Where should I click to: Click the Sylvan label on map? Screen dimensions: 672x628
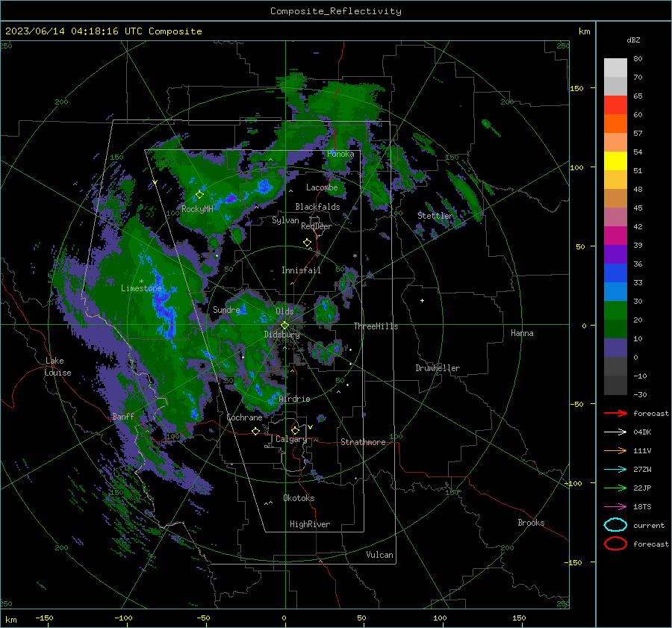click(285, 220)
